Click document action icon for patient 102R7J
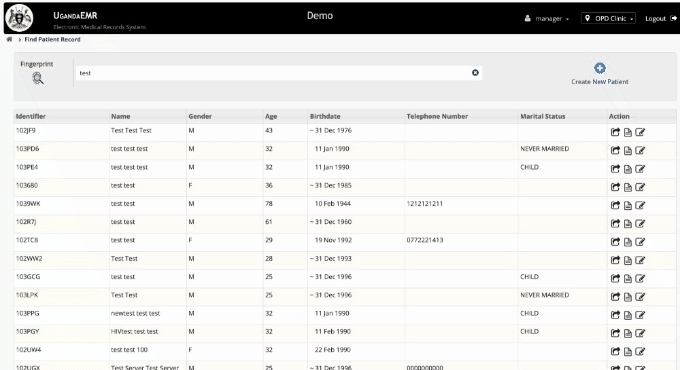680x370 pixels. click(x=628, y=223)
